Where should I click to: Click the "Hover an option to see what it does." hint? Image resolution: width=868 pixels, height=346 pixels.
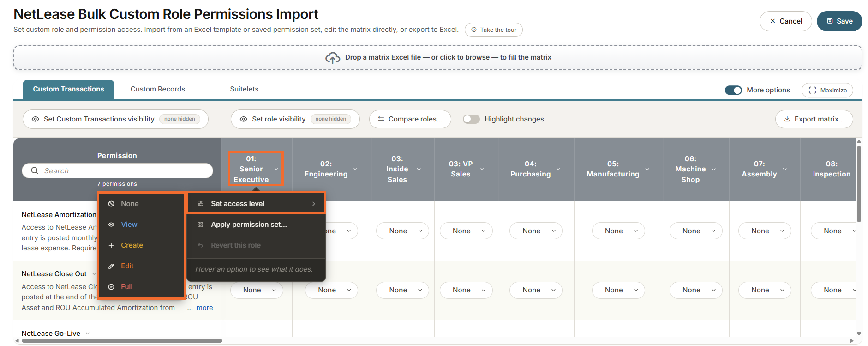pos(254,269)
